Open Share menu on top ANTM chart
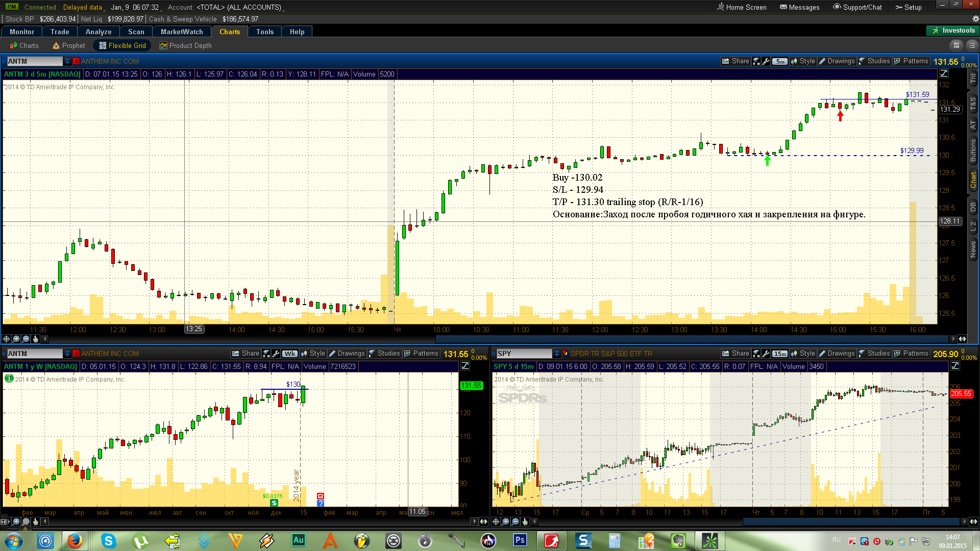 click(736, 61)
